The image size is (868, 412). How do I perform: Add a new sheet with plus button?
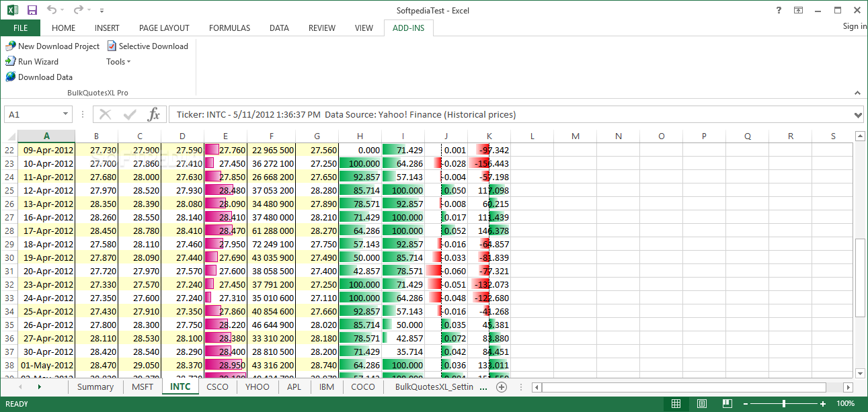(x=502, y=387)
